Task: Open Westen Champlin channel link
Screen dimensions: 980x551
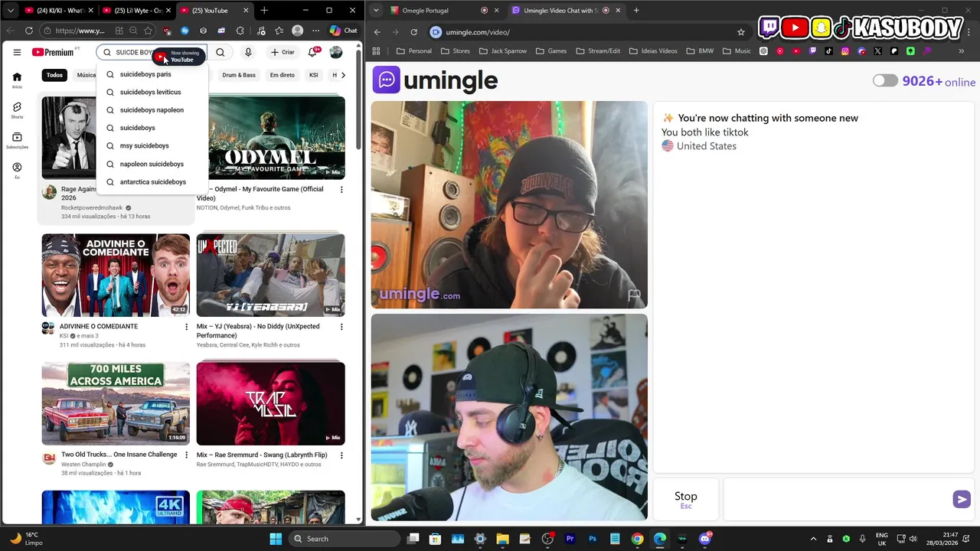Action: (x=83, y=465)
